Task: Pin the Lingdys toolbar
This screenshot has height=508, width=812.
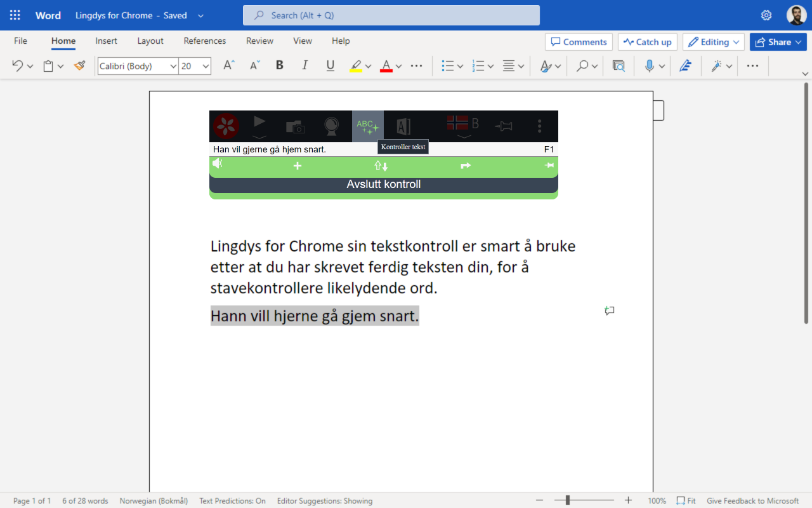Action: pyautogui.click(x=503, y=125)
